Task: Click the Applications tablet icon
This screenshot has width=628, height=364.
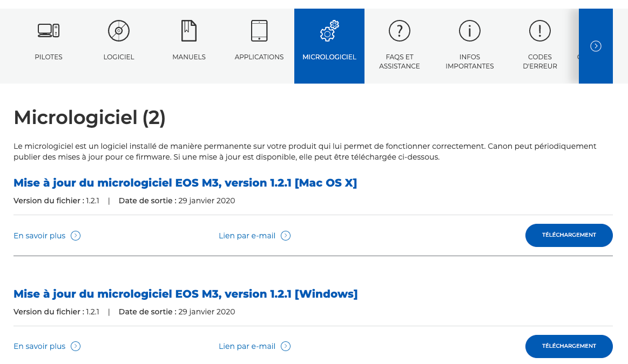Action: [259, 31]
